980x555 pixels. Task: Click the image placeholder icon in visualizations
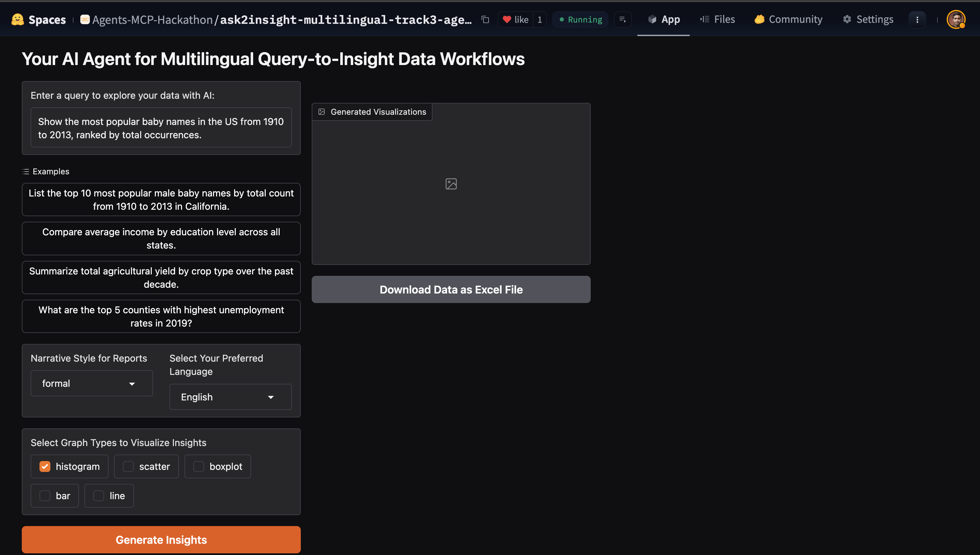tap(451, 184)
